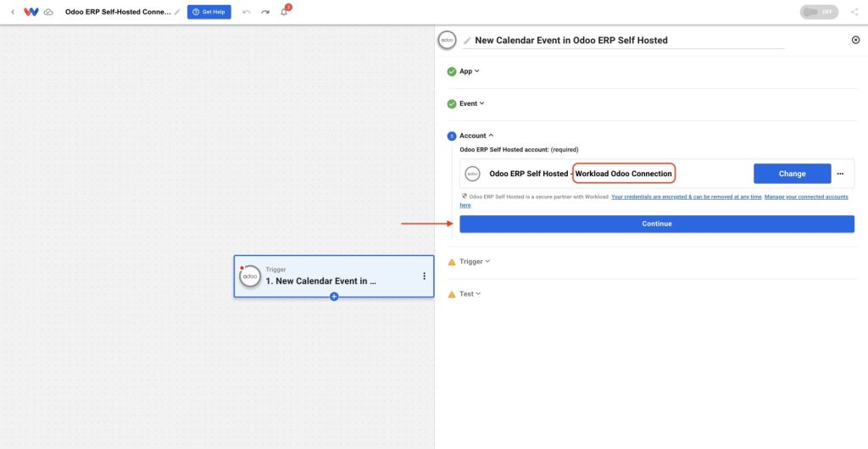Click the 'Odoo ERP Self Hosted account: (required)' label
Image resolution: width=868 pixels, height=449 pixels.
click(x=519, y=149)
